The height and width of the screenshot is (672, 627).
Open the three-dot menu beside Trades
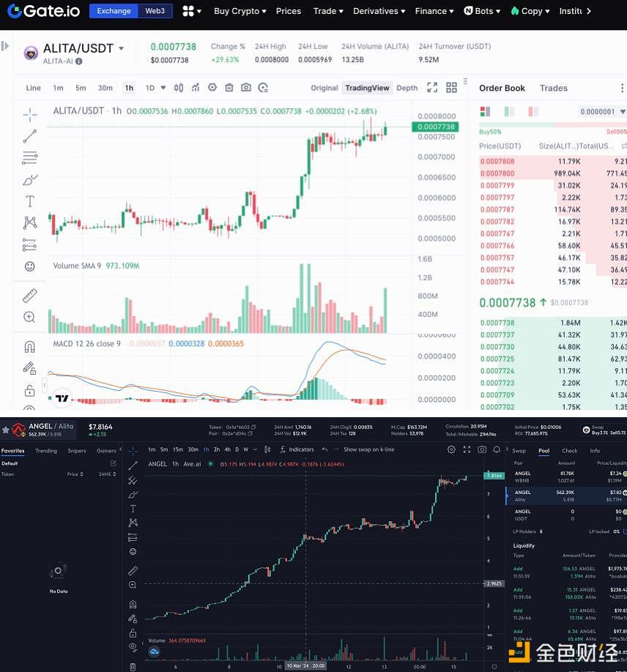pos(622,88)
